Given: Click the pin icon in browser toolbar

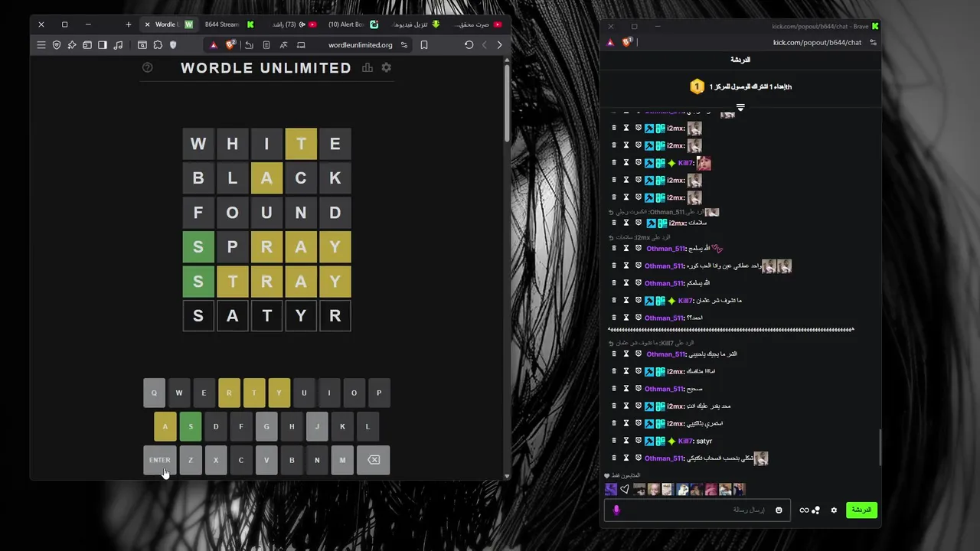Looking at the screenshot, I should coord(72,45).
